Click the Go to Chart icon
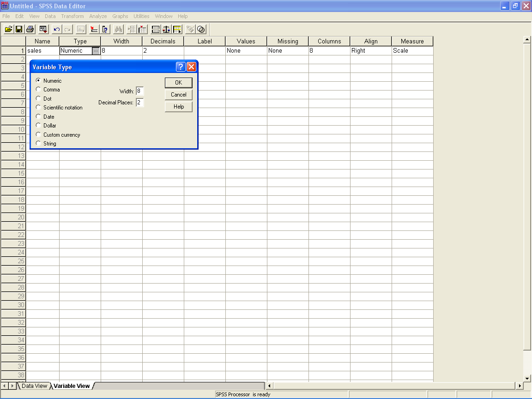 point(81,30)
